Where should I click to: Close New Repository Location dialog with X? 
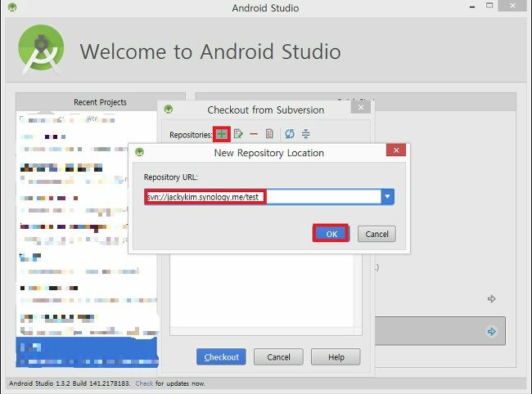click(x=396, y=150)
